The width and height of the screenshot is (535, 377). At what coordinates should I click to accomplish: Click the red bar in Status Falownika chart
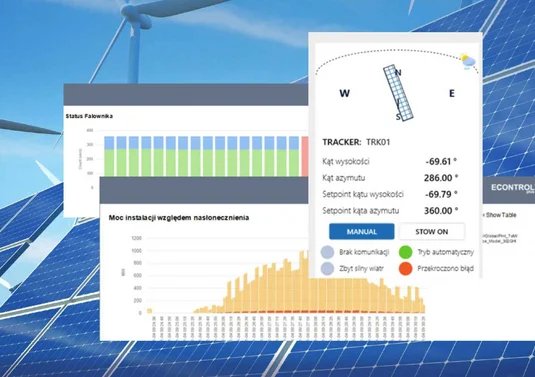[x=305, y=156]
